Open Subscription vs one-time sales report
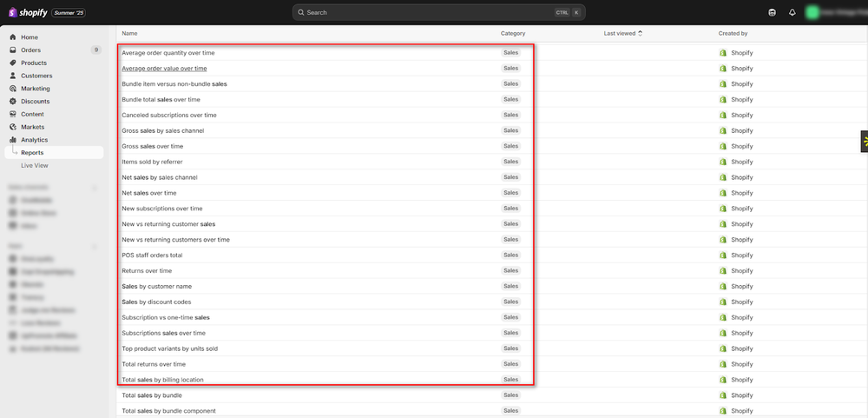 (166, 318)
